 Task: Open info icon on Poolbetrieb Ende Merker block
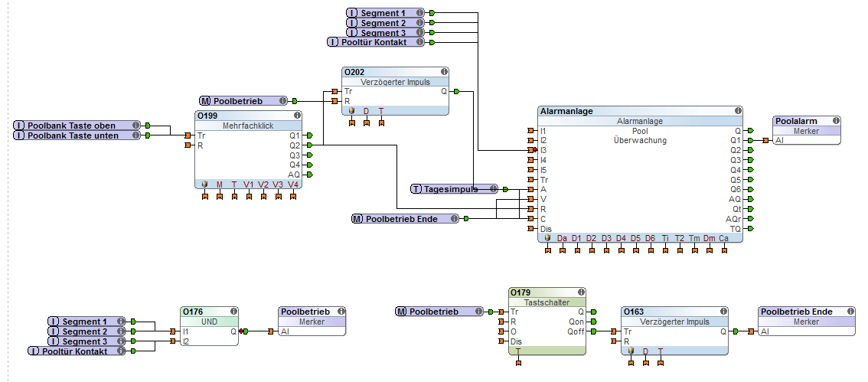(x=850, y=312)
